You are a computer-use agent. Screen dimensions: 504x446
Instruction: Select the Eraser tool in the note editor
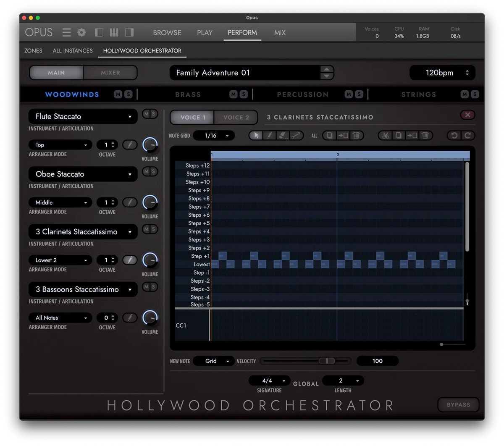pyautogui.click(x=282, y=135)
